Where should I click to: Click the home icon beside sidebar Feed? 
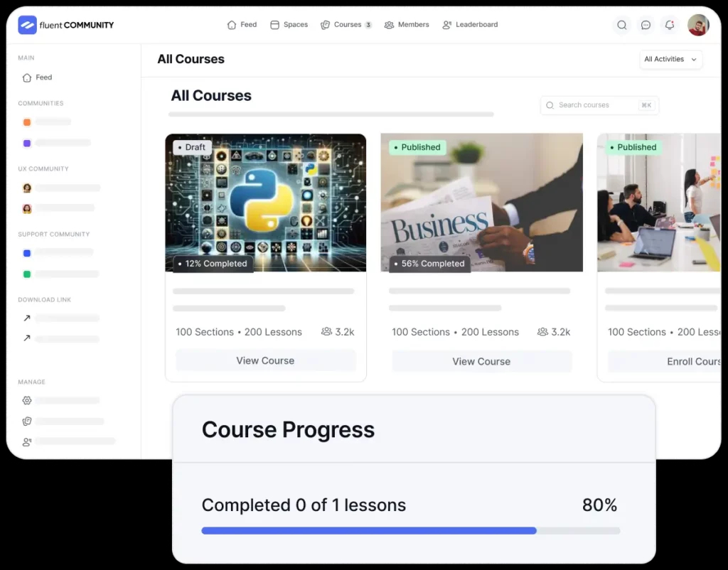click(27, 77)
